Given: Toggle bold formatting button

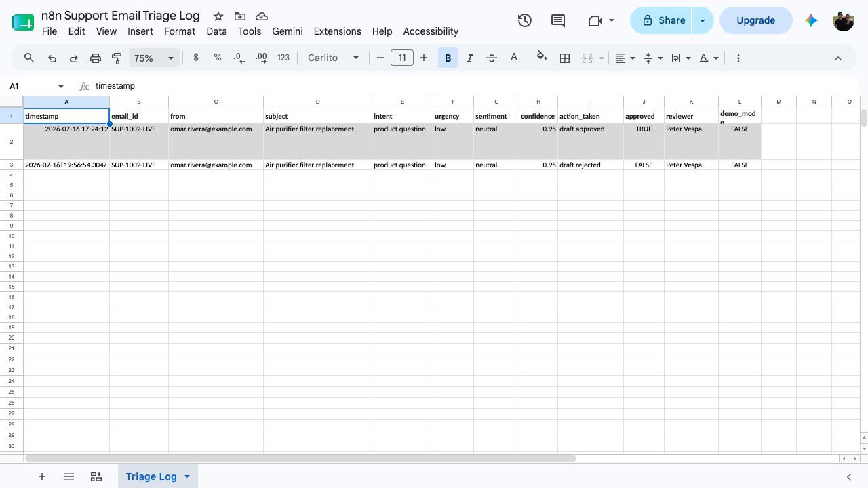Looking at the screenshot, I should pos(448,58).
